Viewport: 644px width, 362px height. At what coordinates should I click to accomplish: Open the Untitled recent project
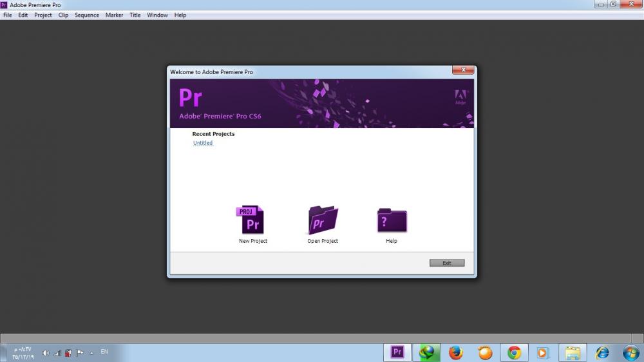click(203, 143)
